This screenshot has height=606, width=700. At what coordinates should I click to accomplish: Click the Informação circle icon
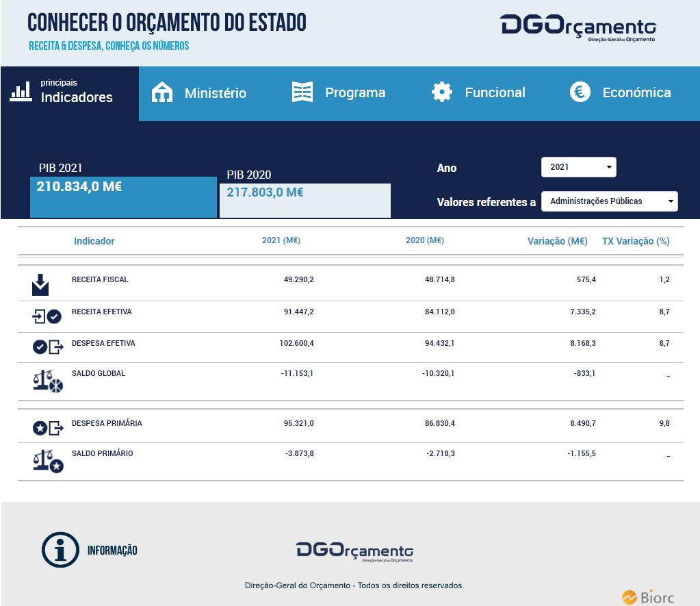point(61,550)
